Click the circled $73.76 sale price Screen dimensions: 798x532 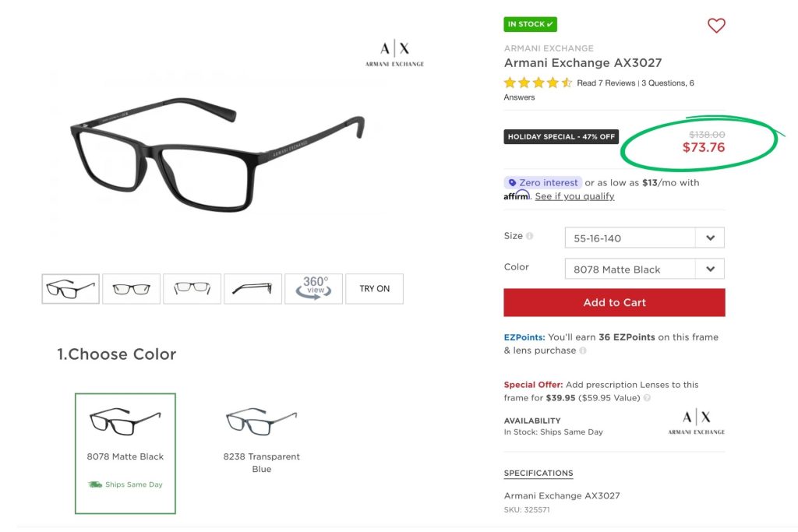[702, 147]
